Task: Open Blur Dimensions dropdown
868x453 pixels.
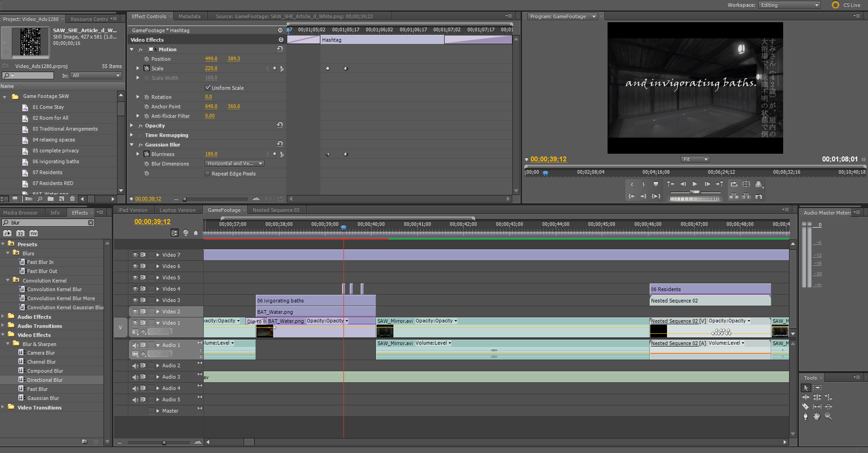Action: (234, 164)
